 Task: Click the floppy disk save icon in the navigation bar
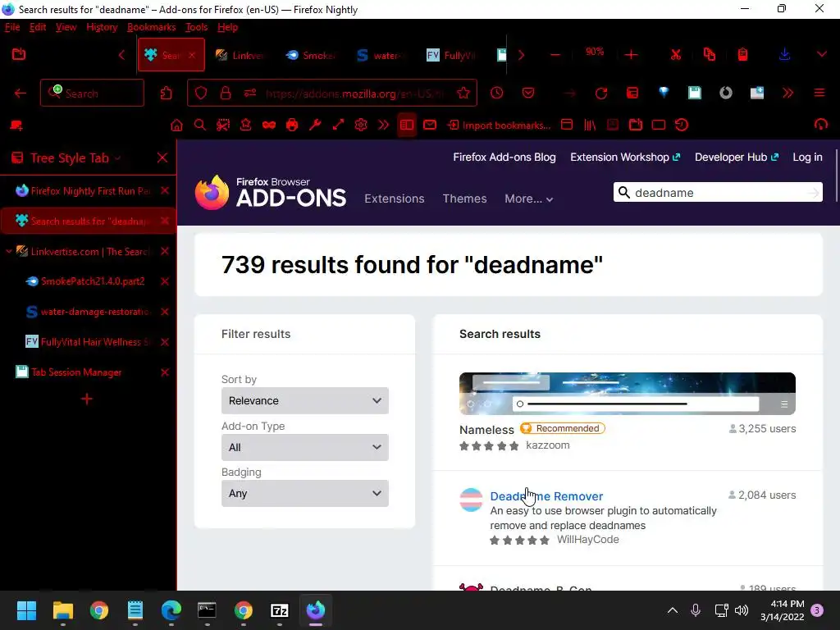(694, 94)
